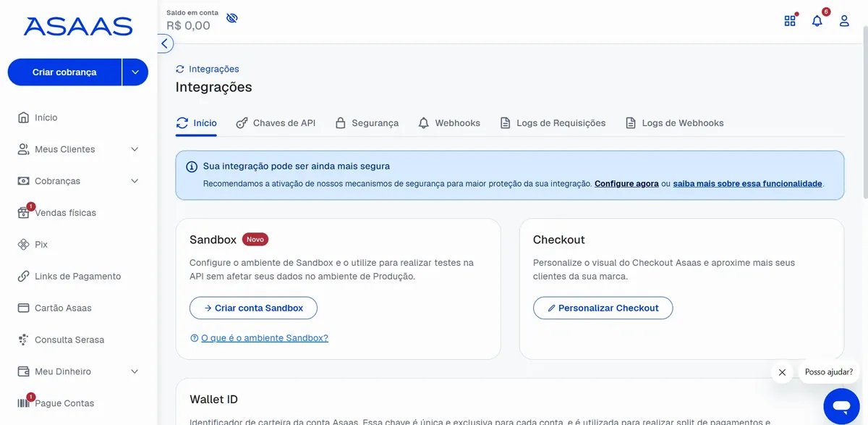Click the Configure agora link
The width and height of the screenshot is (868, 425).
pyautogui.click(x=626, y=184)
